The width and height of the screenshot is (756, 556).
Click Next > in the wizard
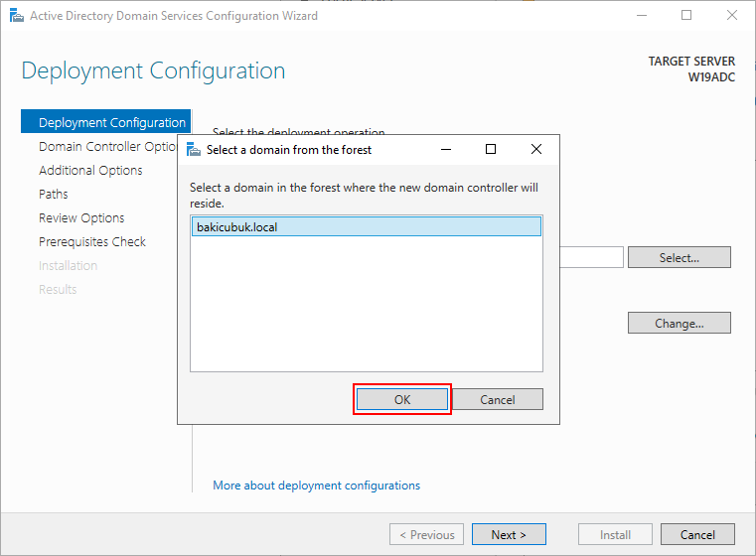coord(509,534)
